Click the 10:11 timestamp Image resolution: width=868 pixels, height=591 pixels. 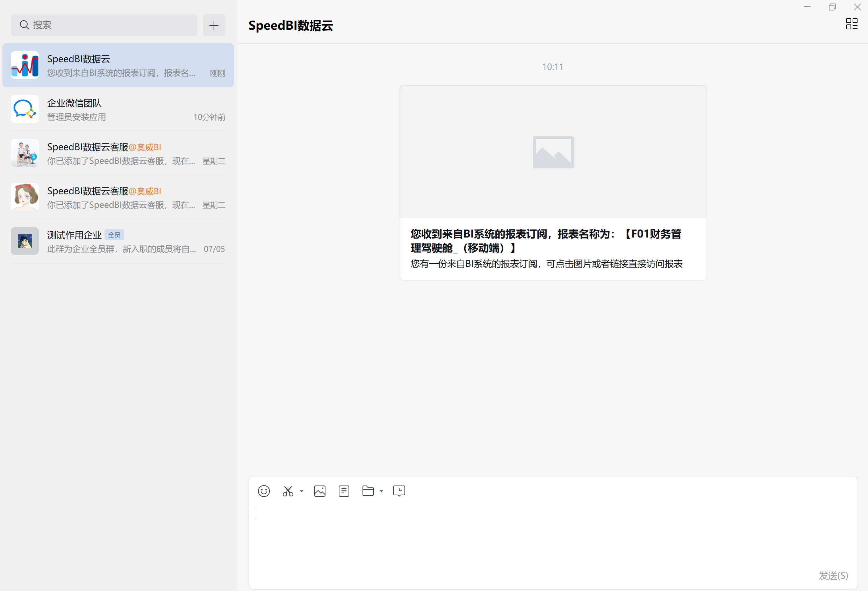pos(553,67)
